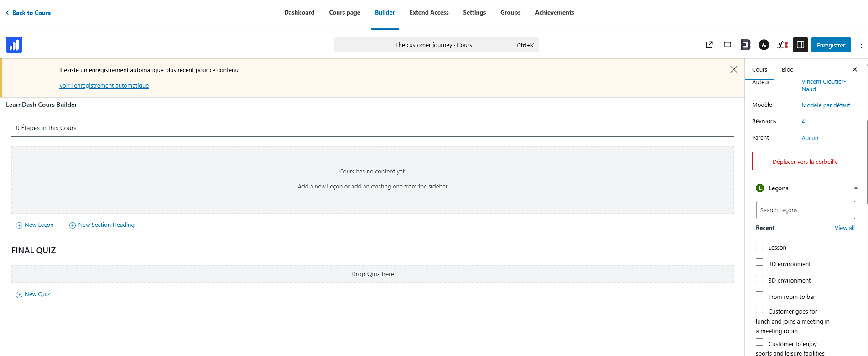Open the "Modèle par défaut" template selector

point(826,105)
